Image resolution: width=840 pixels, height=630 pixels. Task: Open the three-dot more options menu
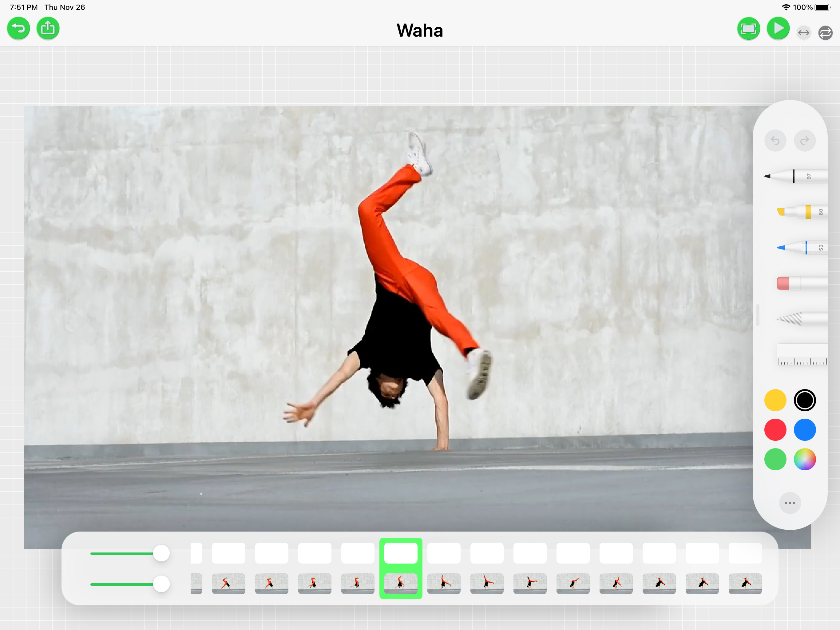pyautogui.click(x=790, y=503)
